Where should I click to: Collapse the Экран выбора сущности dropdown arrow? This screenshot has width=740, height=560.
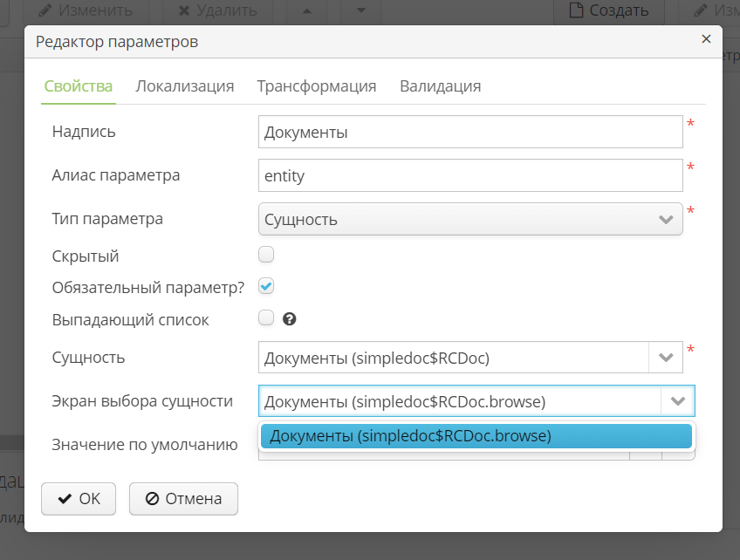pos(678,401)
